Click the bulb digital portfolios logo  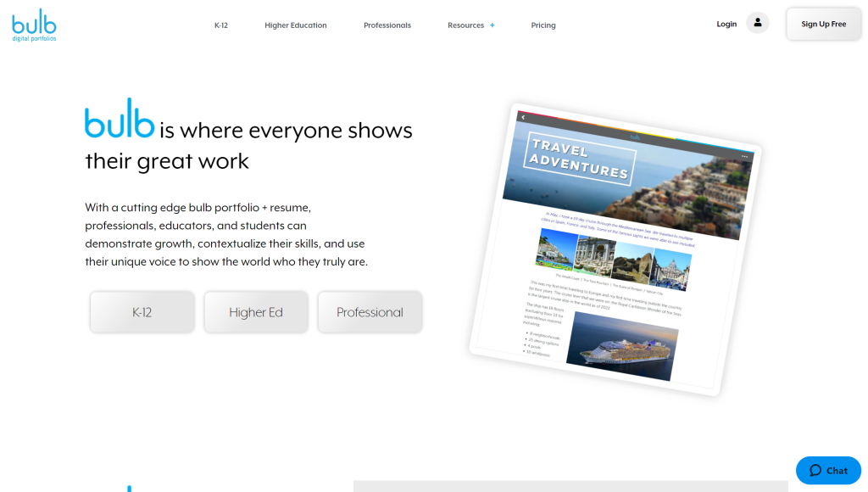tap(34, 25)
